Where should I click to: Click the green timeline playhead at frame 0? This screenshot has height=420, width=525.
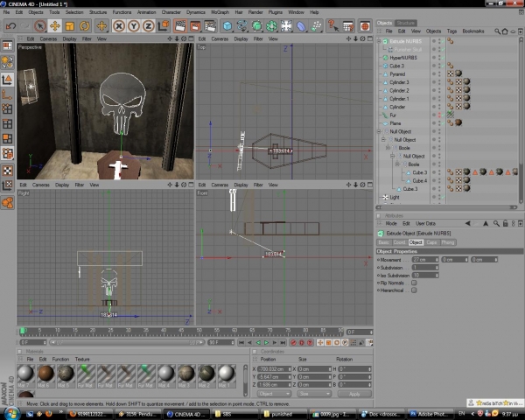point(22,332)
